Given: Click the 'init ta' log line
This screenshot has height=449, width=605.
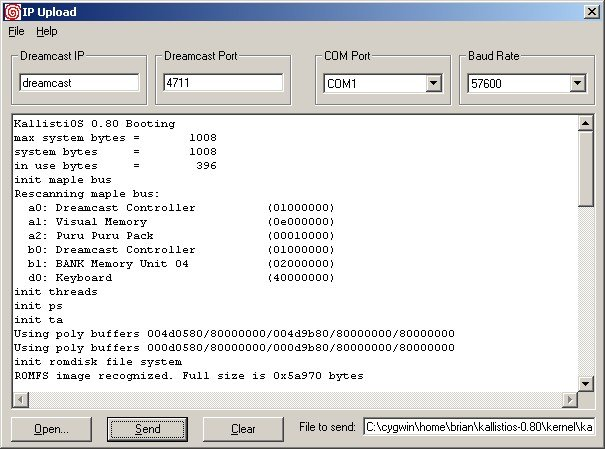Looking at the screenshot, I should click(x=39, y=320).
